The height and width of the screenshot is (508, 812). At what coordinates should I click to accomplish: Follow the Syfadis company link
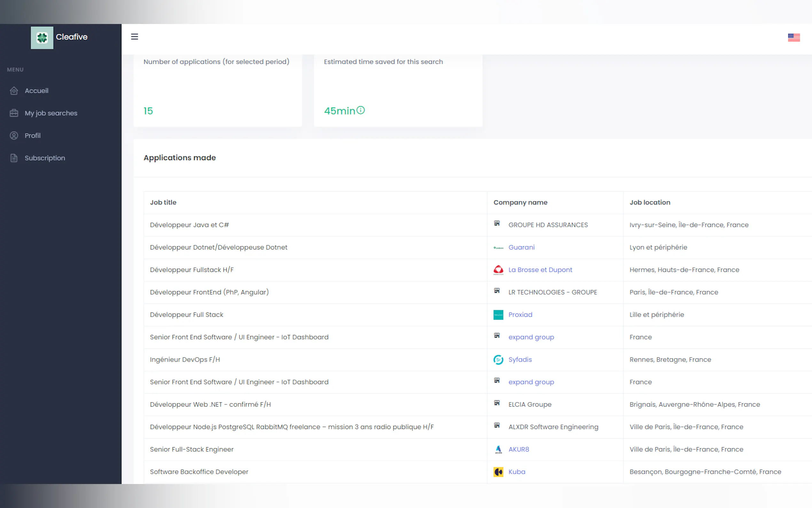519,360
